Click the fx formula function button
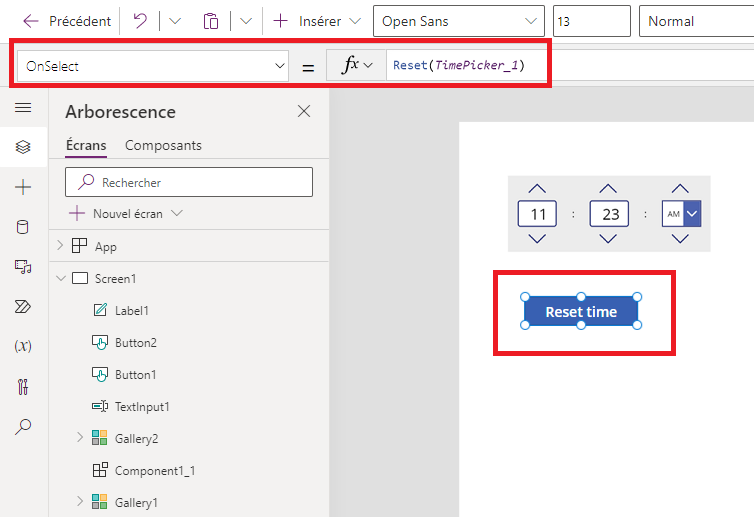 356,65
